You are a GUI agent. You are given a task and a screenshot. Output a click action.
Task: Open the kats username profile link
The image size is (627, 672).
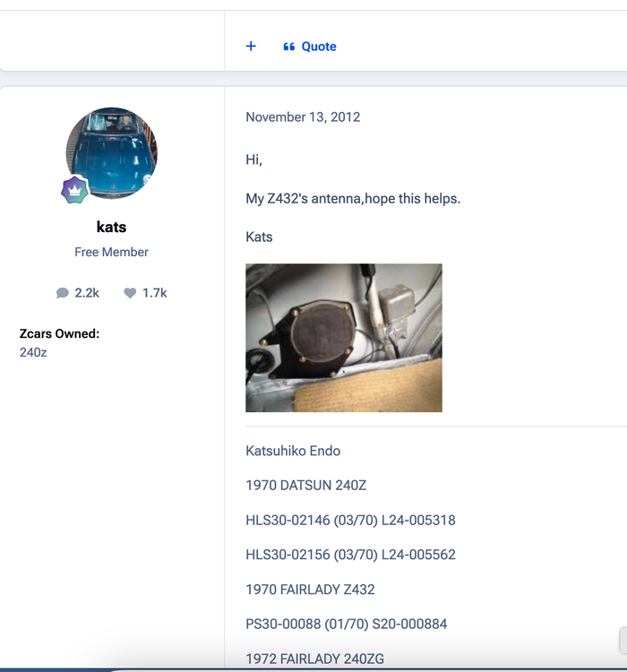(111, 227)
